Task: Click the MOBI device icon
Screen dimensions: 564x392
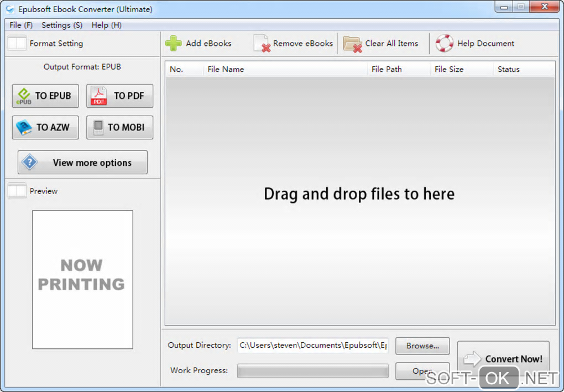Action: tap(98, 127)
